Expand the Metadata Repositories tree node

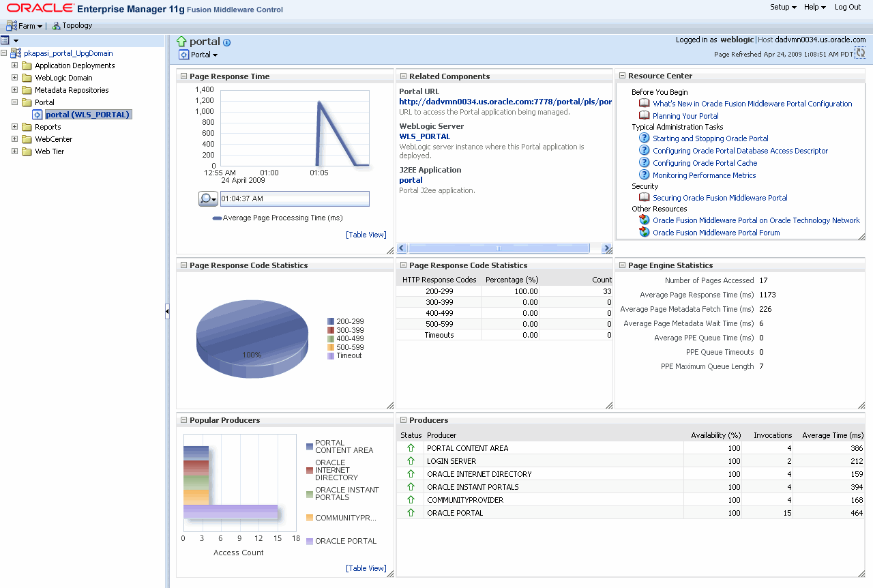(x=14, y=91)
